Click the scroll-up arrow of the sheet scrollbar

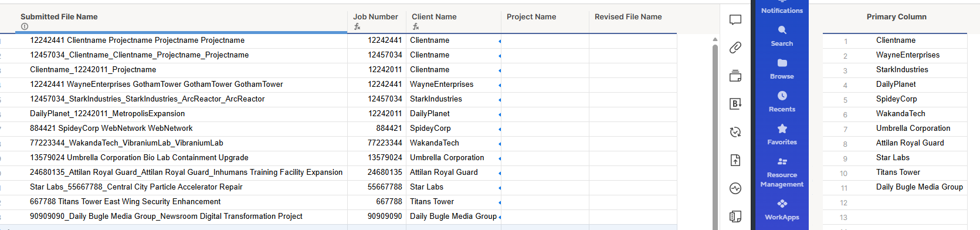[x=715, y=40]
